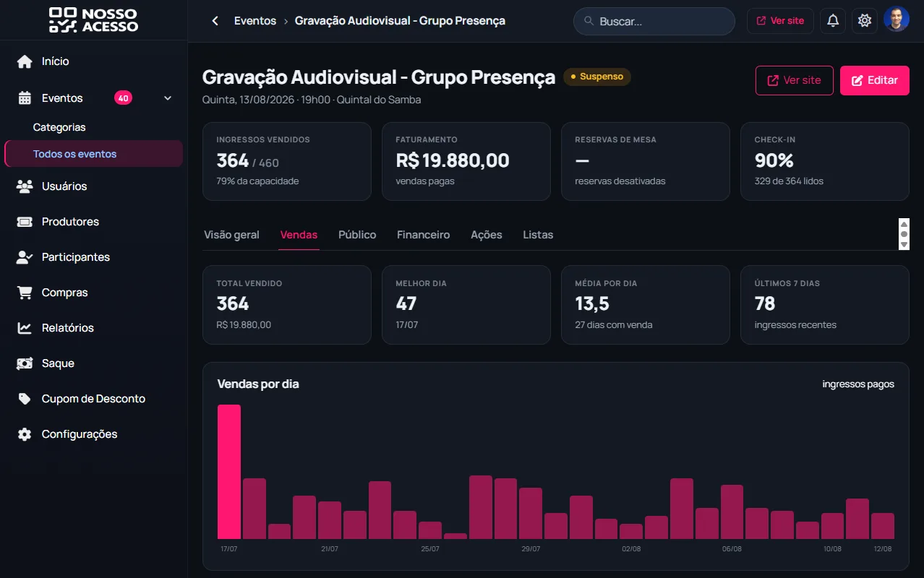This screenshot has height=578, width=924.
Task: Click the 'ingressos pagos' chart label
Action: point(858,384)
